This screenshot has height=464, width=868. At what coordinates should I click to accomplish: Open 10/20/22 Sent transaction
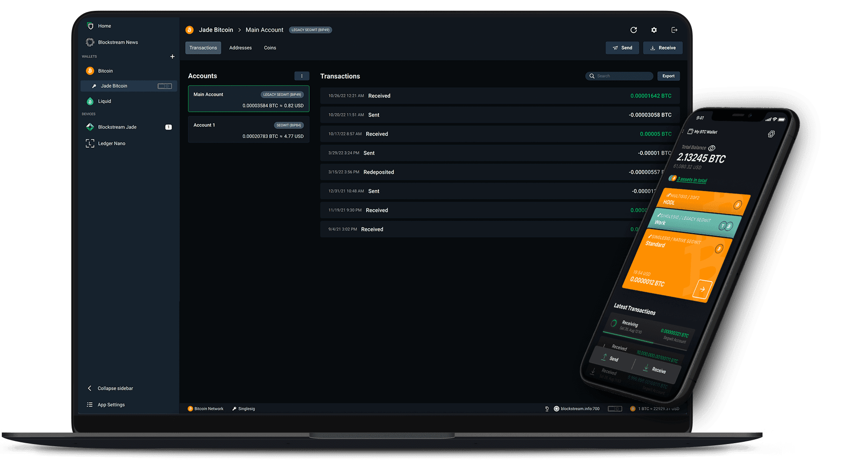pos(500,115)
